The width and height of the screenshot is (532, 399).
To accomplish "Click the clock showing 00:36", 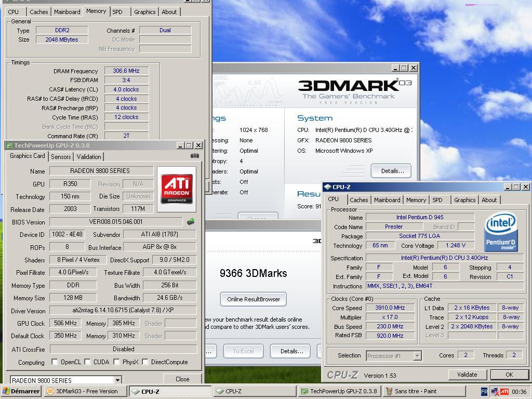I will click(x=519, y=392).
